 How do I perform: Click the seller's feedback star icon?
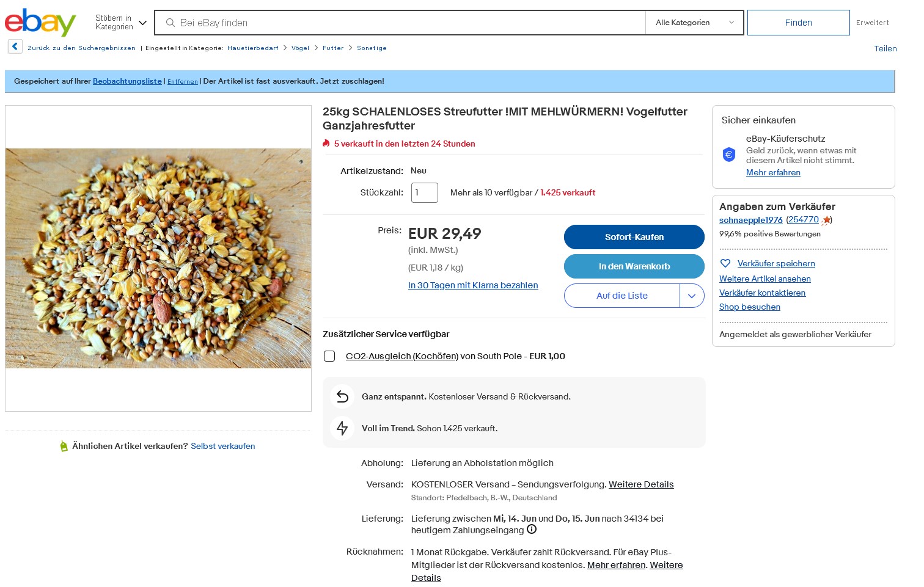click(x=826, y=220)
